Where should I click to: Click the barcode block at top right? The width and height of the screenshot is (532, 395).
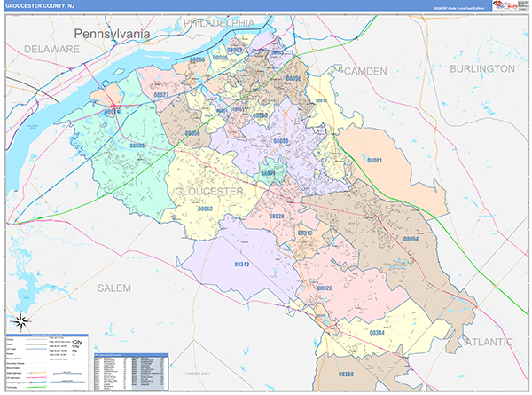click(x=521, y=7)
